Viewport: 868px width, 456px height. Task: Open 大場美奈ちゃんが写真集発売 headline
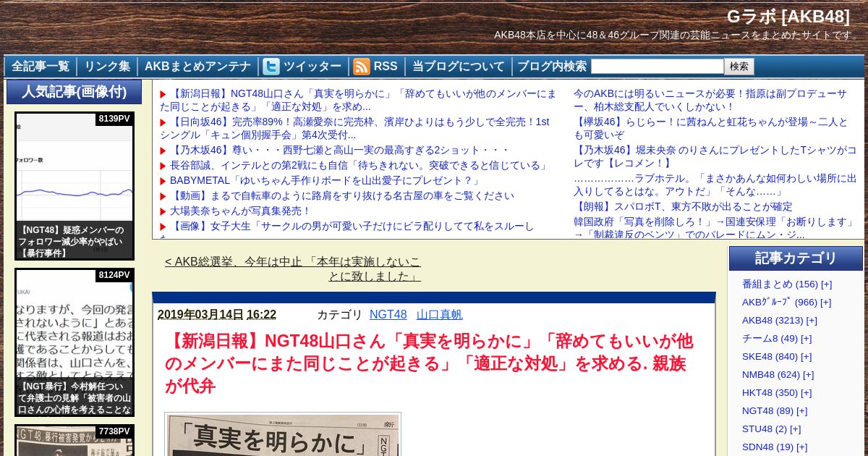tap(240, 211)
